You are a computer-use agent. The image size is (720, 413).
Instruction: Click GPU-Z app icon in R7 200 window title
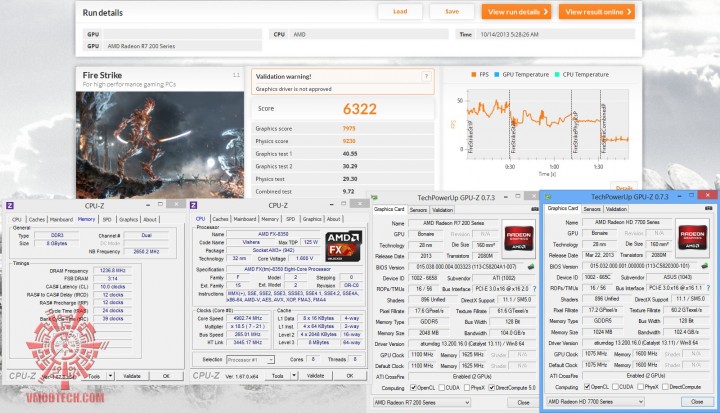pyautogui.click(x=375, y=198)
